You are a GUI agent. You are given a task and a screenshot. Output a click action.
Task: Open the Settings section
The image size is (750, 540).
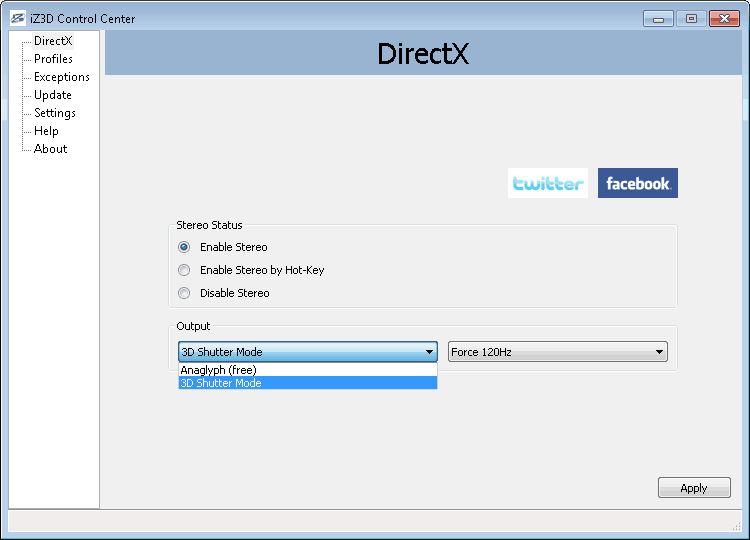click(55, 113)
